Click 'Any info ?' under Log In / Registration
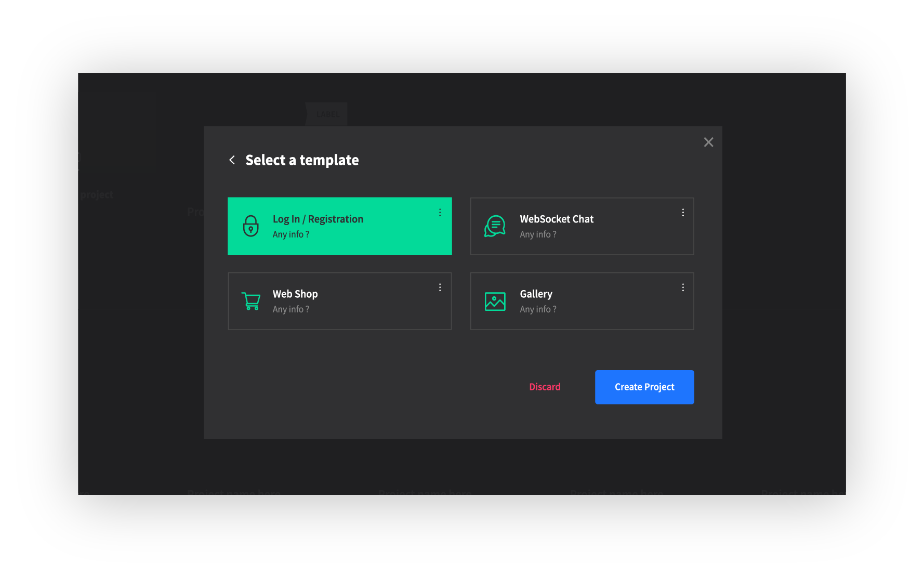 [291, 234]
